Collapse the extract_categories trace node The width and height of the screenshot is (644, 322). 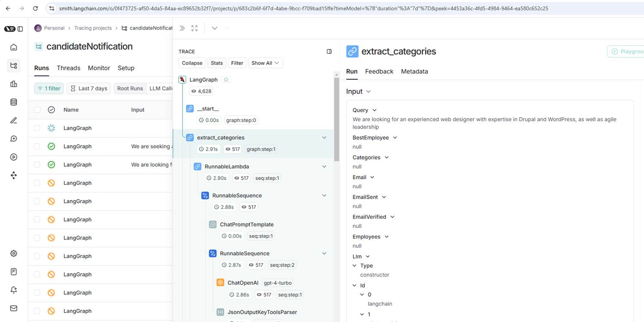click(x=324, y=138)
